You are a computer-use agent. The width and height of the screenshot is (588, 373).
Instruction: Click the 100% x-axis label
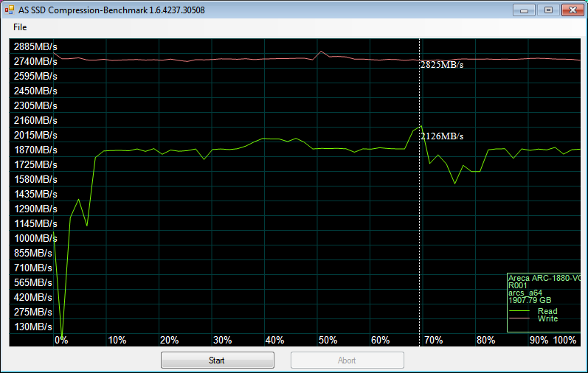point(564,341)
